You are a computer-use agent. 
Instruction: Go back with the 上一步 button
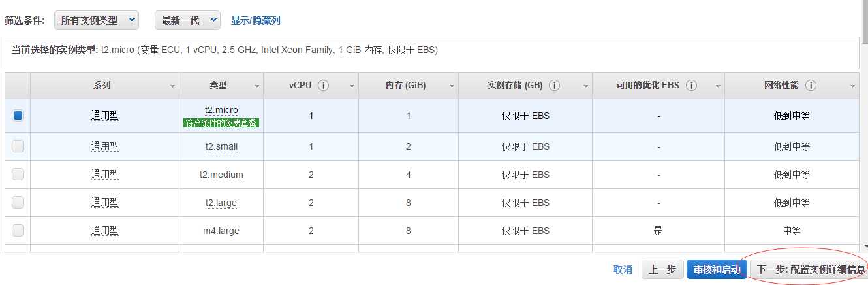point(662,269)
